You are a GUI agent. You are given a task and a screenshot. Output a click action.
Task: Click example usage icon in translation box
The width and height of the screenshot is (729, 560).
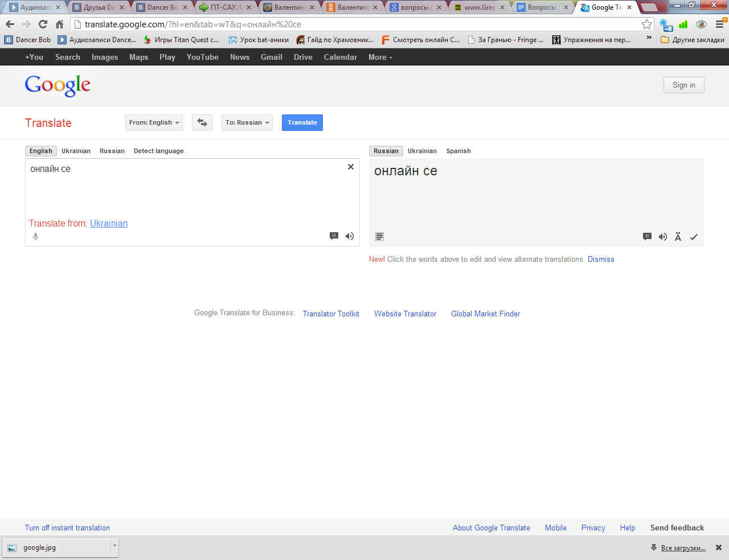coord(648,237)
